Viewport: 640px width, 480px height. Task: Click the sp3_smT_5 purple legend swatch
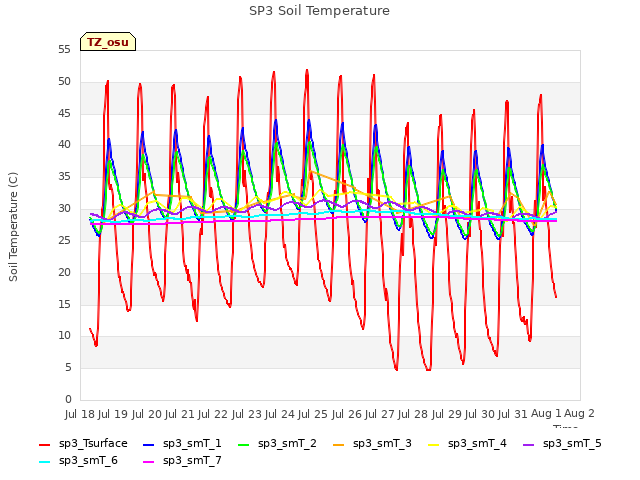coord(529,444)
